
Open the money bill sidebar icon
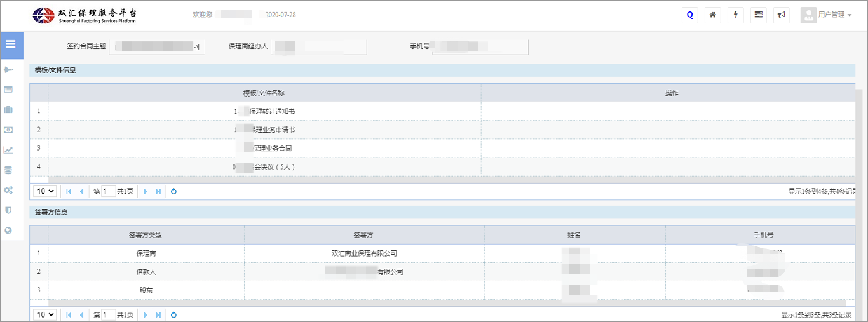coord(8,130)
